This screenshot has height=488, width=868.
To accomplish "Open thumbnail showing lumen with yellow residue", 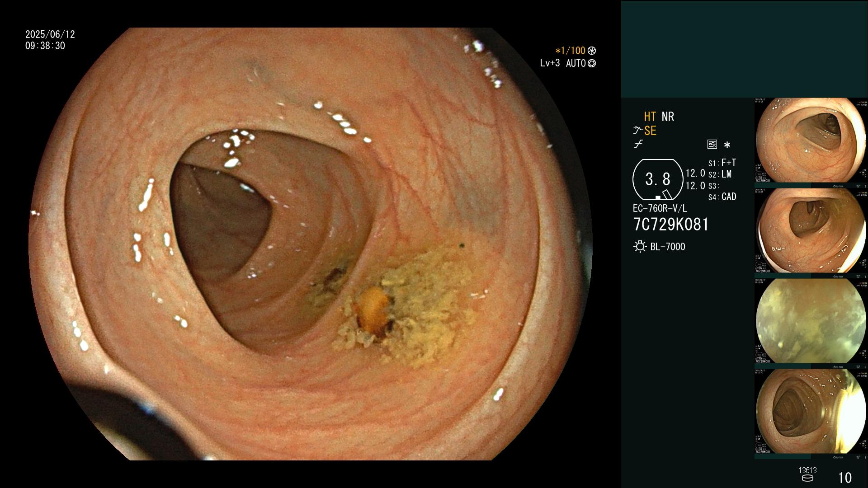I will coord(811,231).
